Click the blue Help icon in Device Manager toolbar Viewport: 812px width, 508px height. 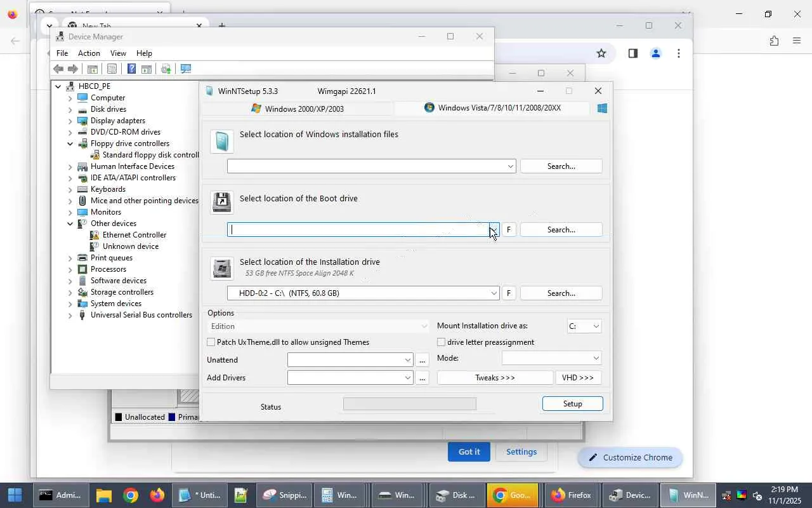[131, 69]
